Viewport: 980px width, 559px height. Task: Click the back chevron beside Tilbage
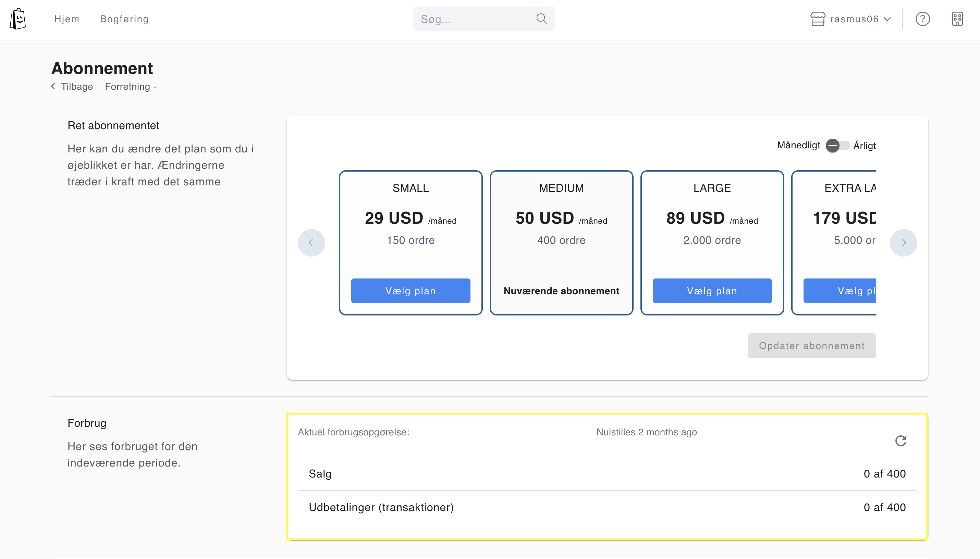click(x=53, y=86)
